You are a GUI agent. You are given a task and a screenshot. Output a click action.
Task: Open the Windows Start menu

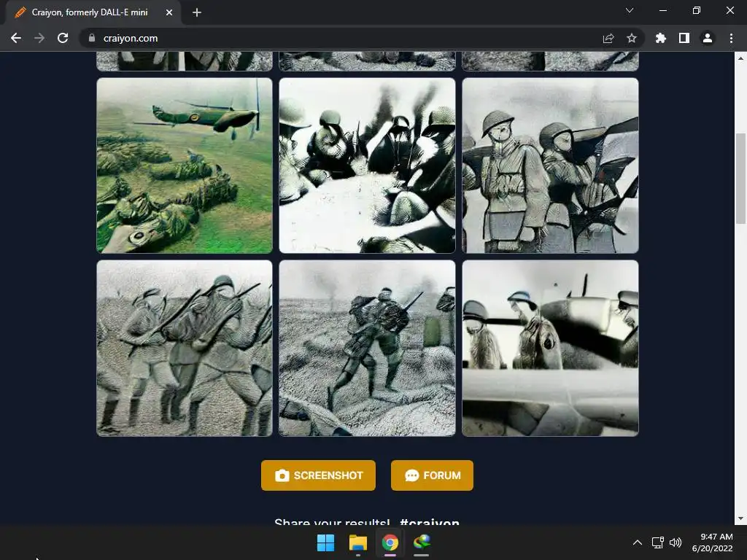click(x=326, y=542)
